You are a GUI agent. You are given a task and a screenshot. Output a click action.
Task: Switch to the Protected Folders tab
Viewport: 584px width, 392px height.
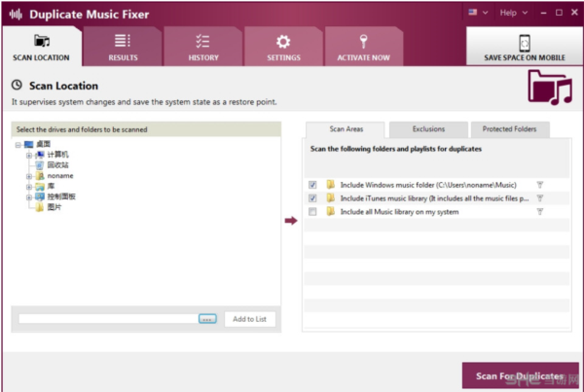509,129
